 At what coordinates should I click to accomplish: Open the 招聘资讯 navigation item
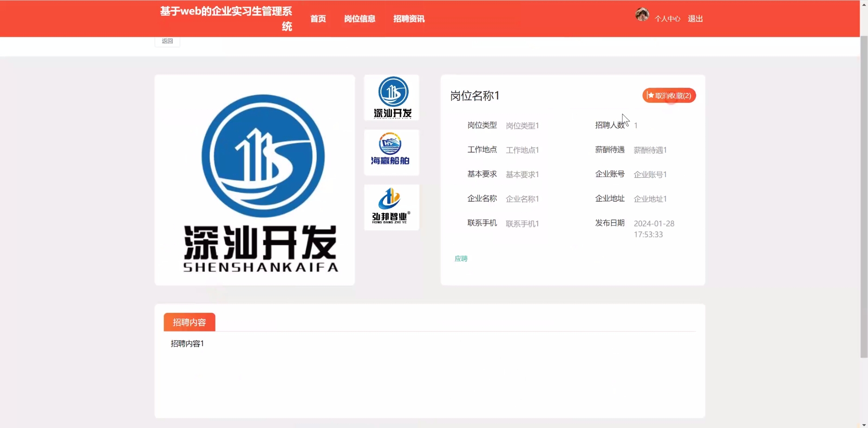point(409,19)
